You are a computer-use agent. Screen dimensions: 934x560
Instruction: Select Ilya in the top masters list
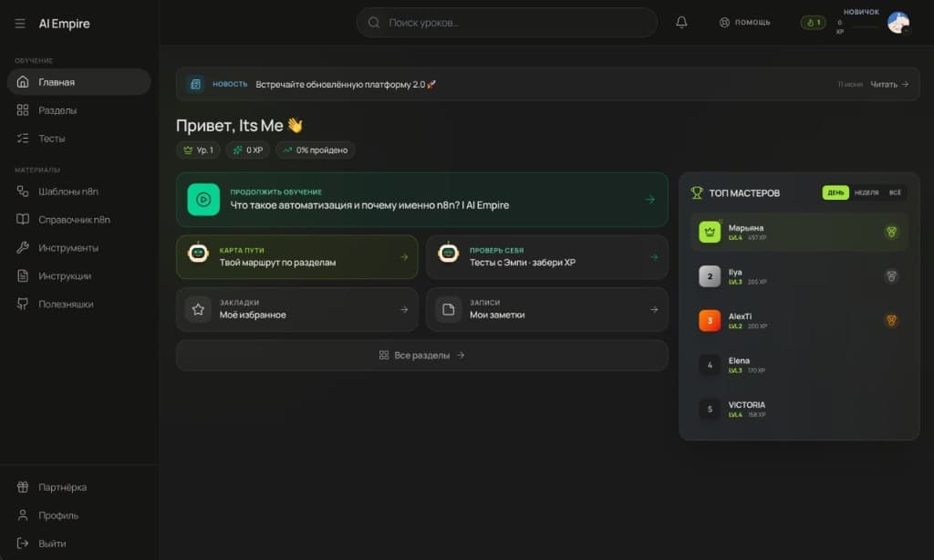point(799,276)
